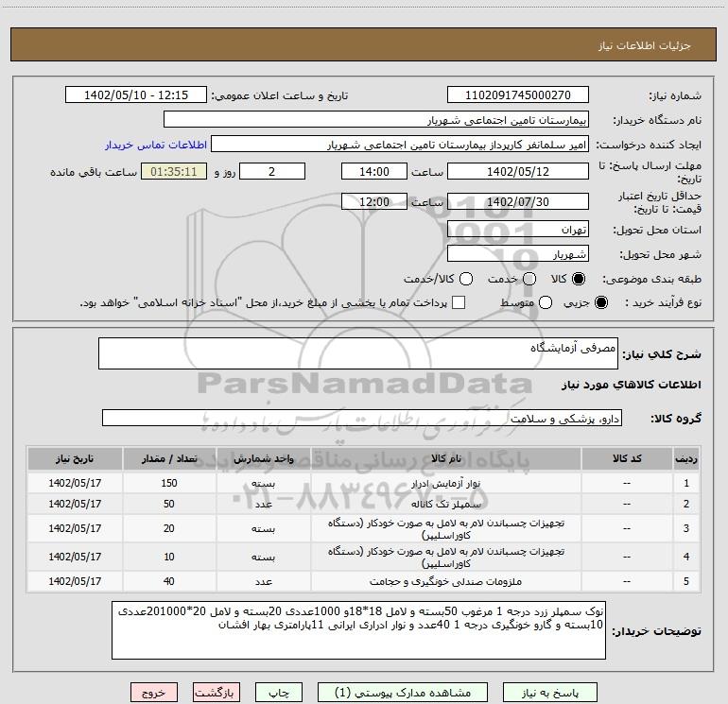This screenshot has width=728, height=704.
Task: Toggle the اسناد خزانه اسلامی payment checkbox
Action: pos(459,302)
